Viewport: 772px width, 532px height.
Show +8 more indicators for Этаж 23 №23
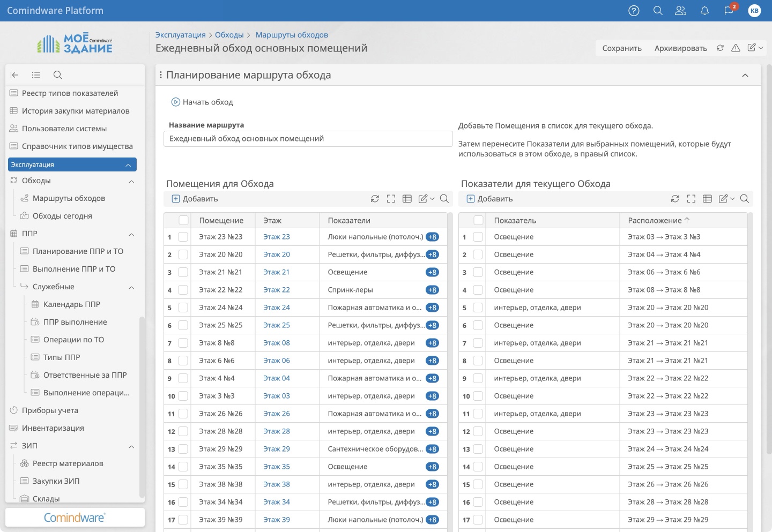coord(433,237)
